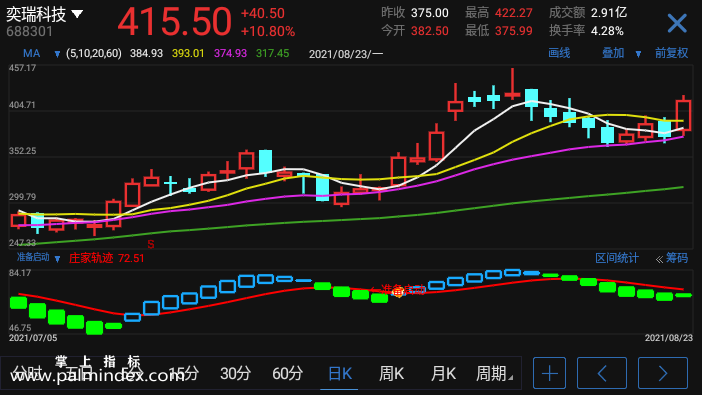Select the 60分 timeframe tab
Image resolution: width=702 pixels, height=395 pixels.
click(287, 373)
